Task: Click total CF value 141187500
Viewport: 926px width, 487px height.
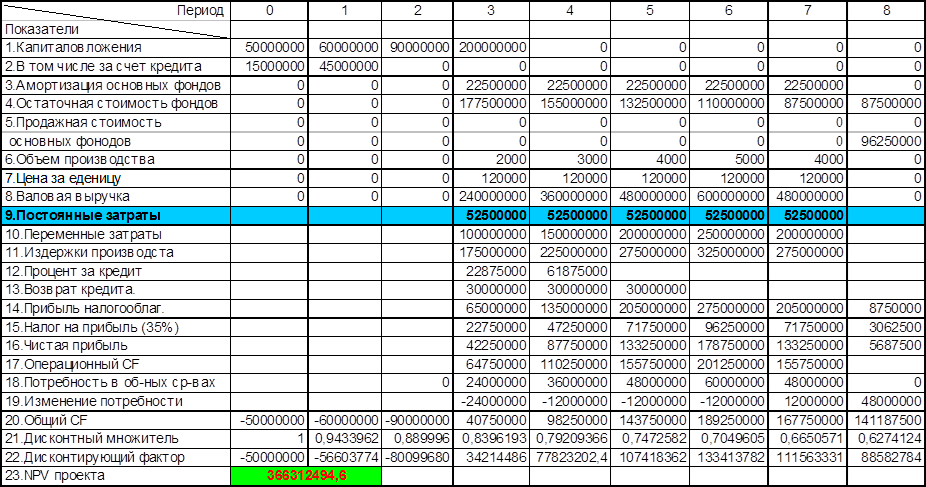Action: point(888,420)
